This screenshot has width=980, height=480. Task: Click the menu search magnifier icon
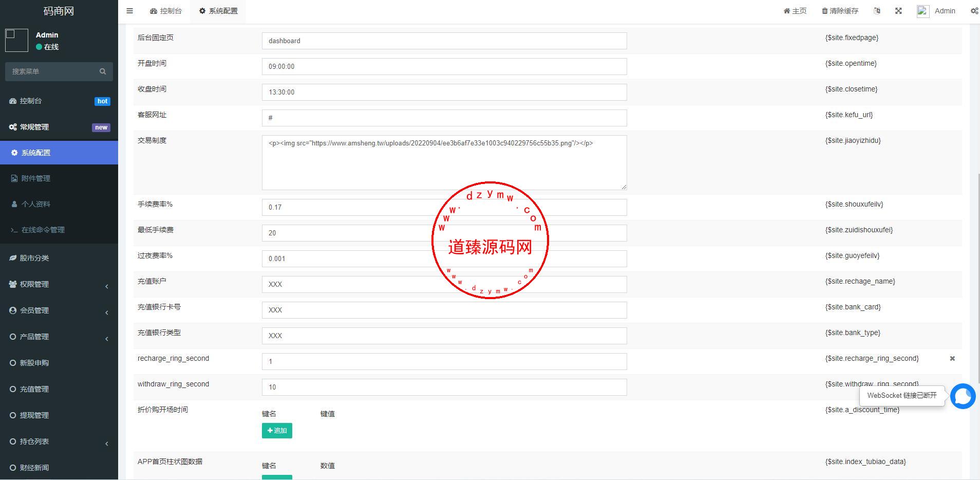(103, 71)
